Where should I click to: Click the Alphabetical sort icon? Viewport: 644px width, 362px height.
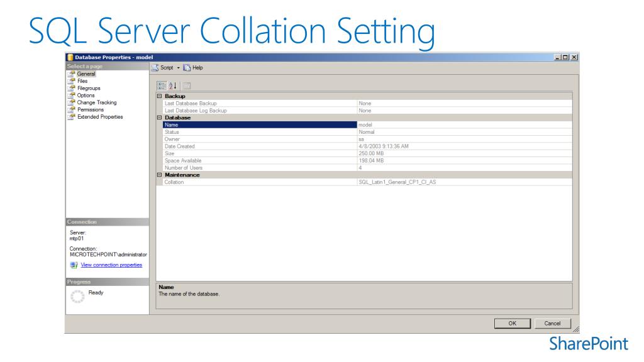click(x=173, y=85)
